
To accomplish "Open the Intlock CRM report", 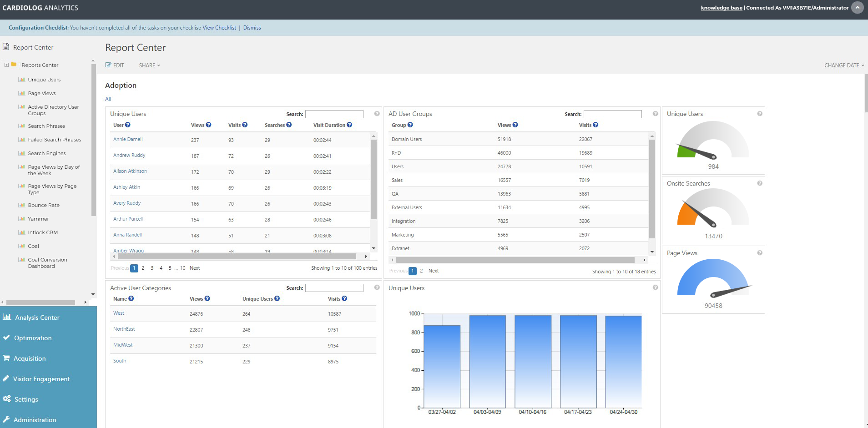I will [x=43, y=232].
